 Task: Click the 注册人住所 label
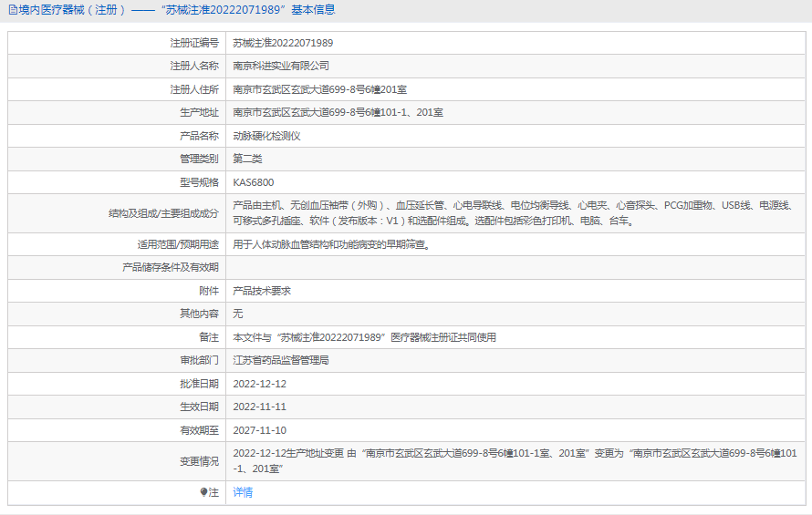[194, 89]
